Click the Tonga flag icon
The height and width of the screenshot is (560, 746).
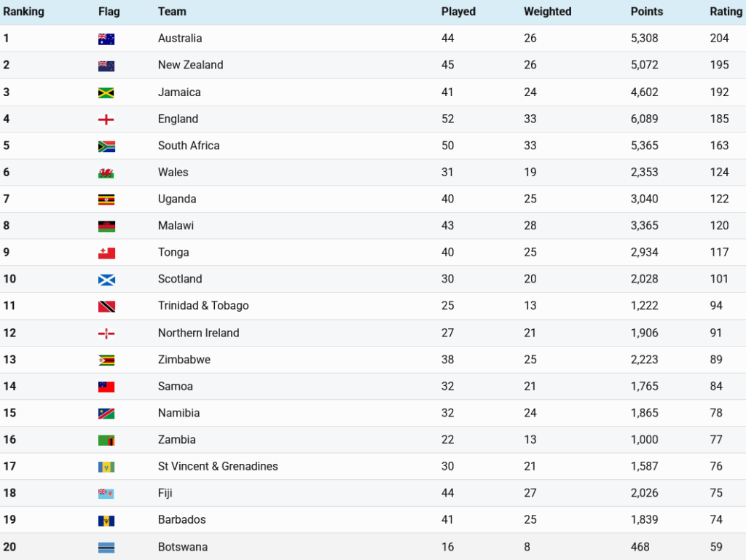106,253
